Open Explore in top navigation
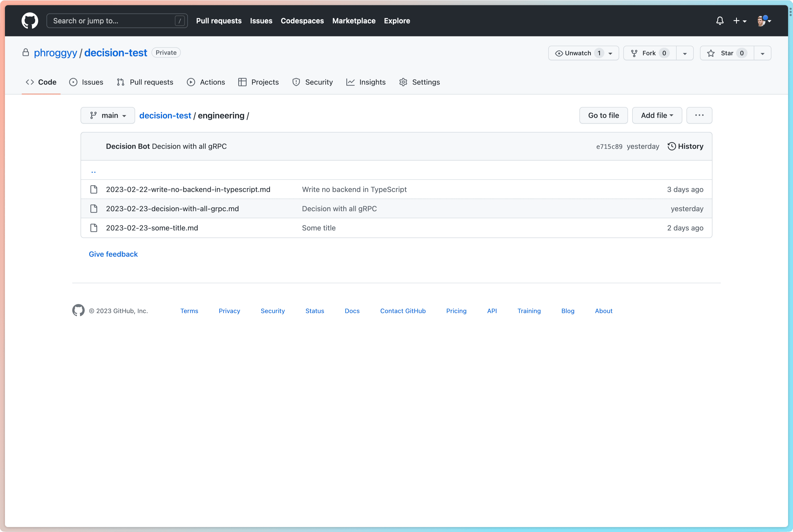 pyautogui.click(x=397, y=21)
